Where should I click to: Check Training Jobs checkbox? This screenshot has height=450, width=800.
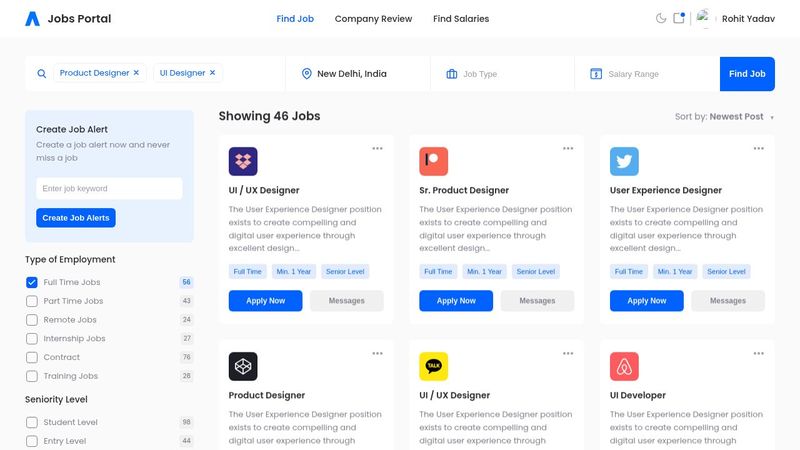(32, 376)
